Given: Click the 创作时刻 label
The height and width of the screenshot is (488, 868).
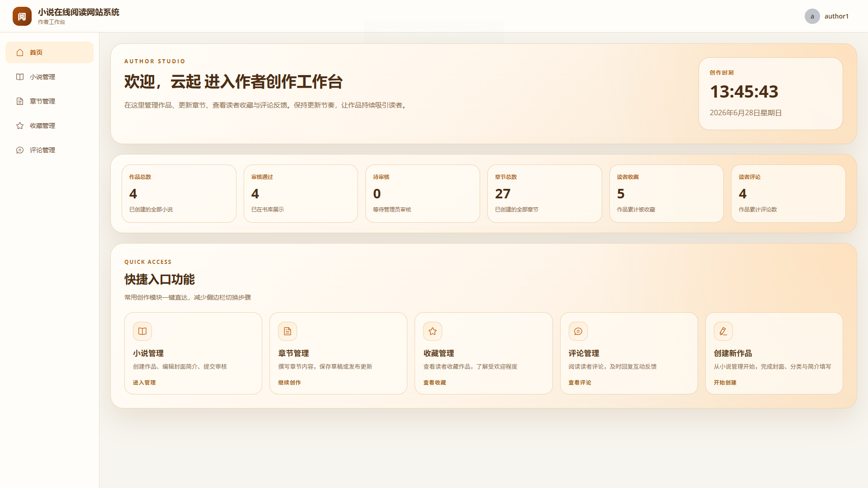Looking at the screenshot, I should click(x=722, y=73).
